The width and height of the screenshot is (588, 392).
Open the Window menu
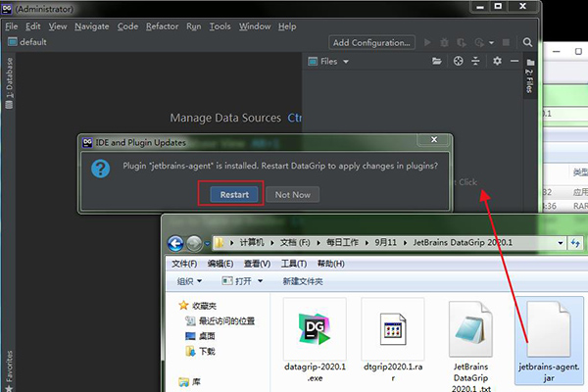255,26
